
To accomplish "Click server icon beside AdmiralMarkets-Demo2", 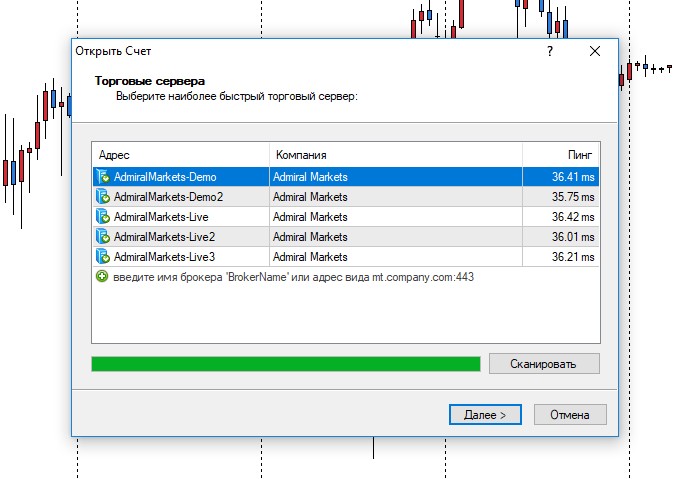I will (x=102, y=197).
